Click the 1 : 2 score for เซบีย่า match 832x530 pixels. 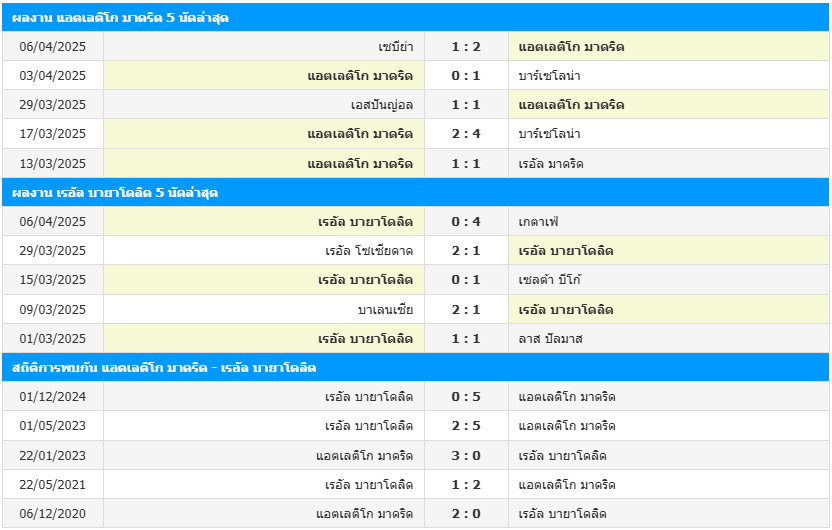coord(466,47)
